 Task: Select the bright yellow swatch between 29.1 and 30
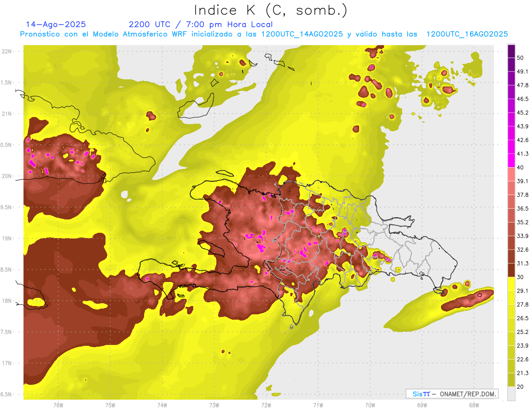pyautogui.click(x=511, y=284)
